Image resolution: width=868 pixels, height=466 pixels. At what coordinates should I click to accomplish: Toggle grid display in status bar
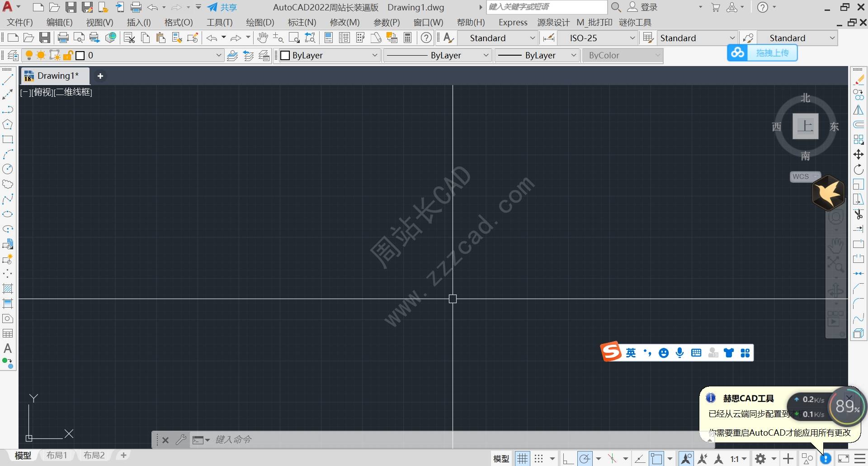click(523, 459)
